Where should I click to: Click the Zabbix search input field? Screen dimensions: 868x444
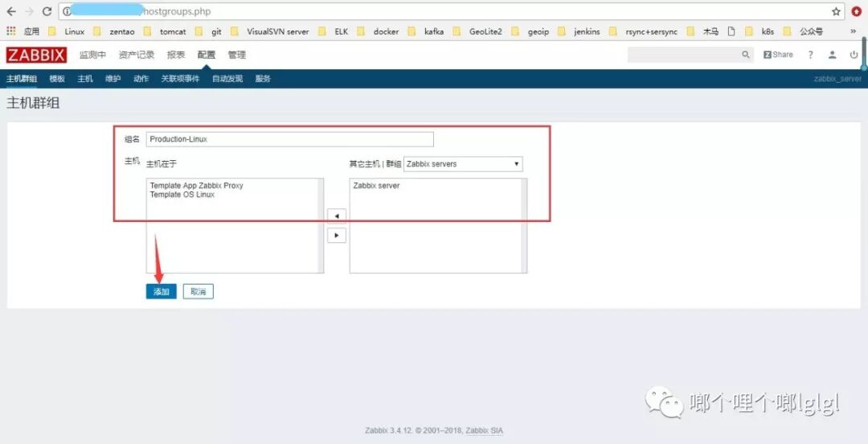684,55
